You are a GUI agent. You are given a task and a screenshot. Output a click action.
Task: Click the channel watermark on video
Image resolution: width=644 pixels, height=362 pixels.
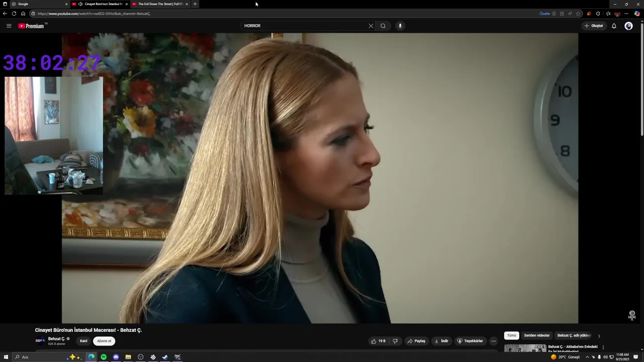click(632, 315)
